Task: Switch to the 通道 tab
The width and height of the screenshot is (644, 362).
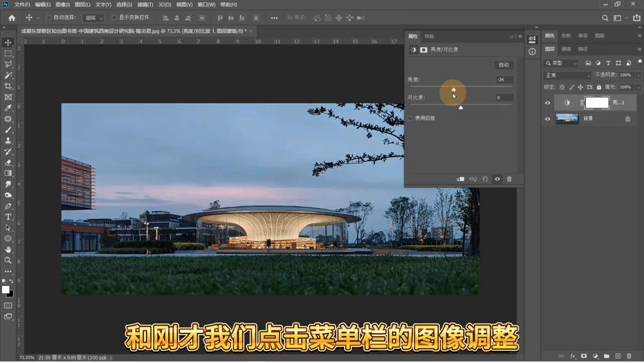Action: [566, 49]
